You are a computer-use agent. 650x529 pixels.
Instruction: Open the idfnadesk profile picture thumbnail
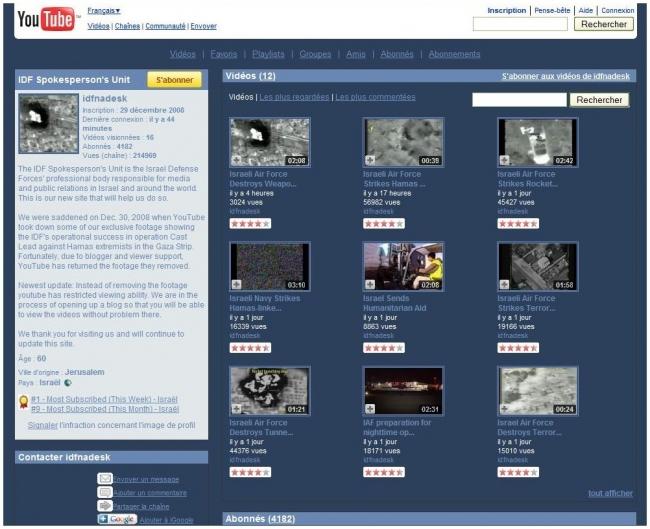coord(48,123)
